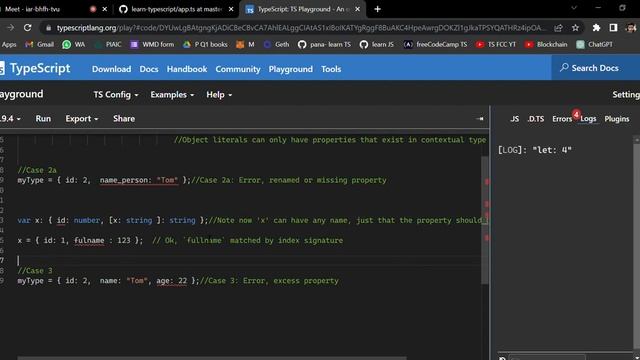Open the Geth bookmark
Image resolution: width=640 pixels, height=360 pixels.
pyautogui.click(x=276, y=44)
